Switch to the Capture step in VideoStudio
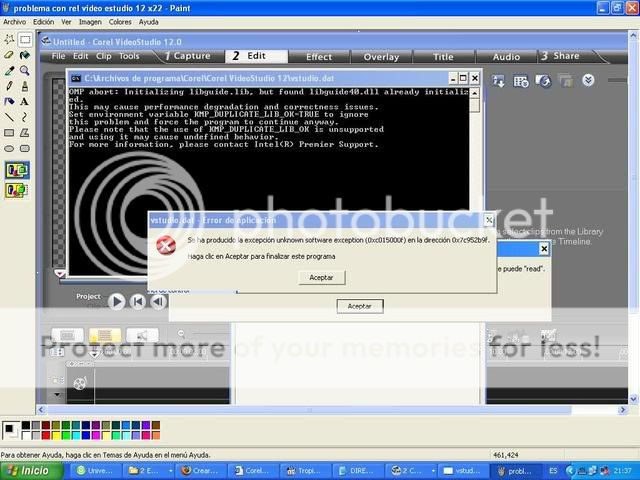Viewport: 640px width, 480px height. coord(188,56)
